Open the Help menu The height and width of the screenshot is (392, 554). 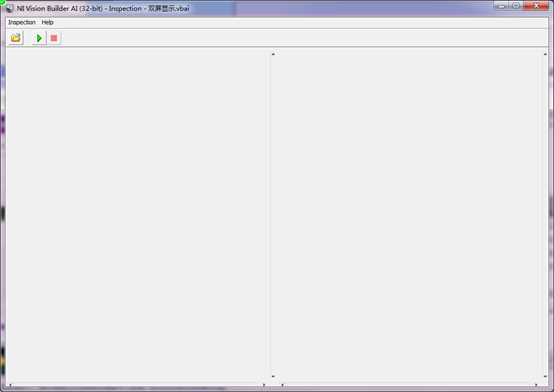pos(47,22)
